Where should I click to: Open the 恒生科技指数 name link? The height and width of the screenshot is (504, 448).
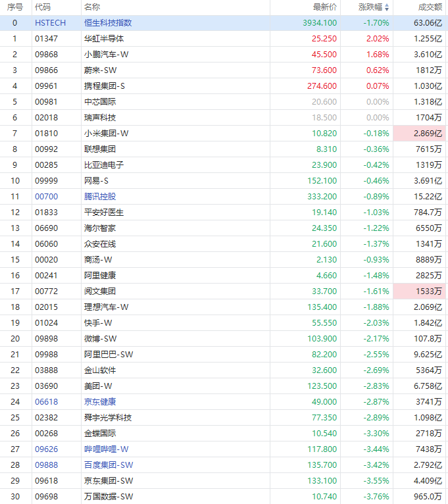(108, 23)
